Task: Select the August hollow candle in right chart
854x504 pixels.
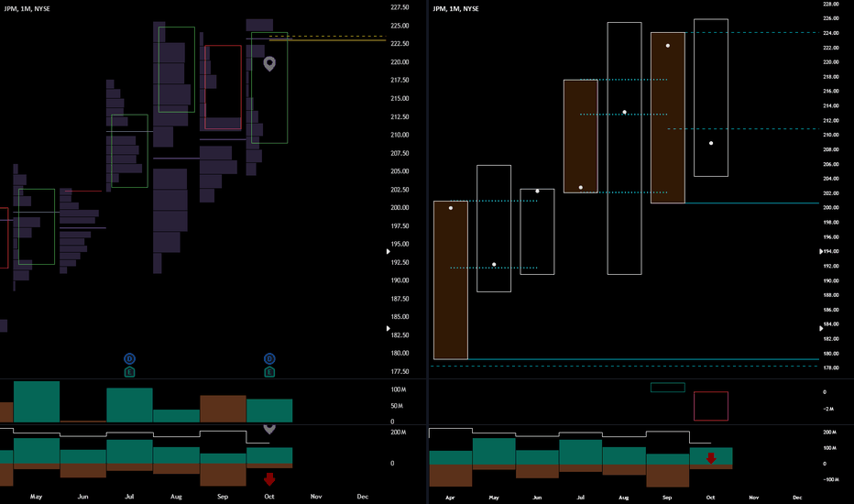Action: point(624,148)
